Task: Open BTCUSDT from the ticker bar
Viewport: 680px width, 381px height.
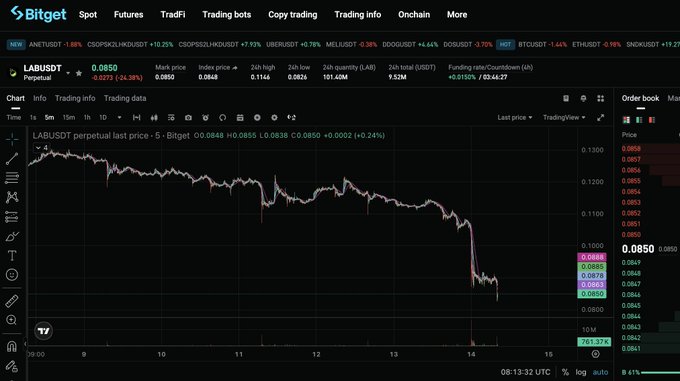Action: [x=542, y=44]
